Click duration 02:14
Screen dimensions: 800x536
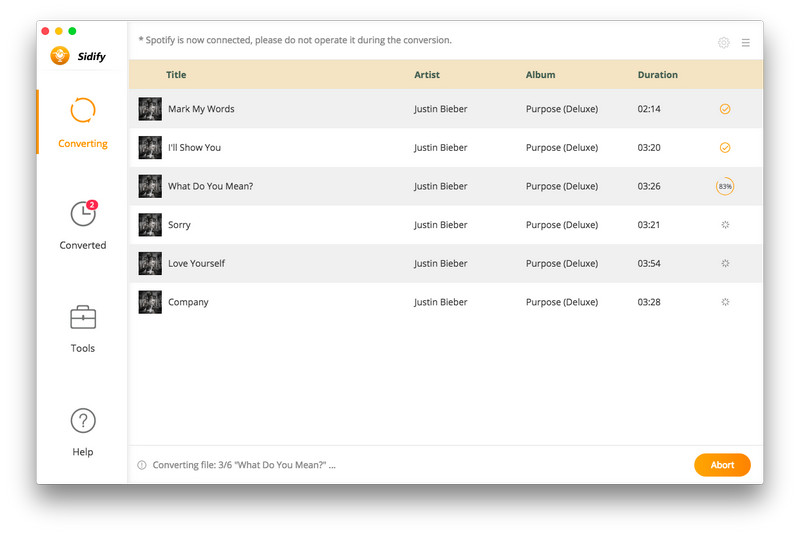(648, 109)
